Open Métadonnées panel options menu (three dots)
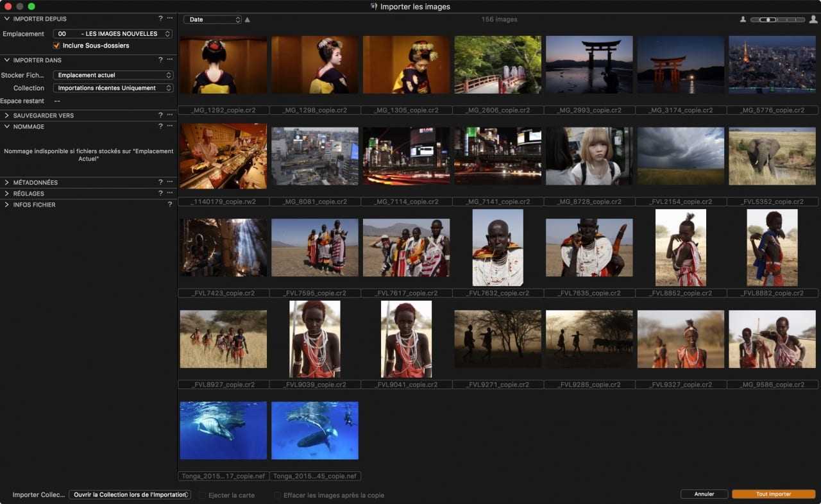This screenshot has width=821, height=504. [x=170, y=183]
